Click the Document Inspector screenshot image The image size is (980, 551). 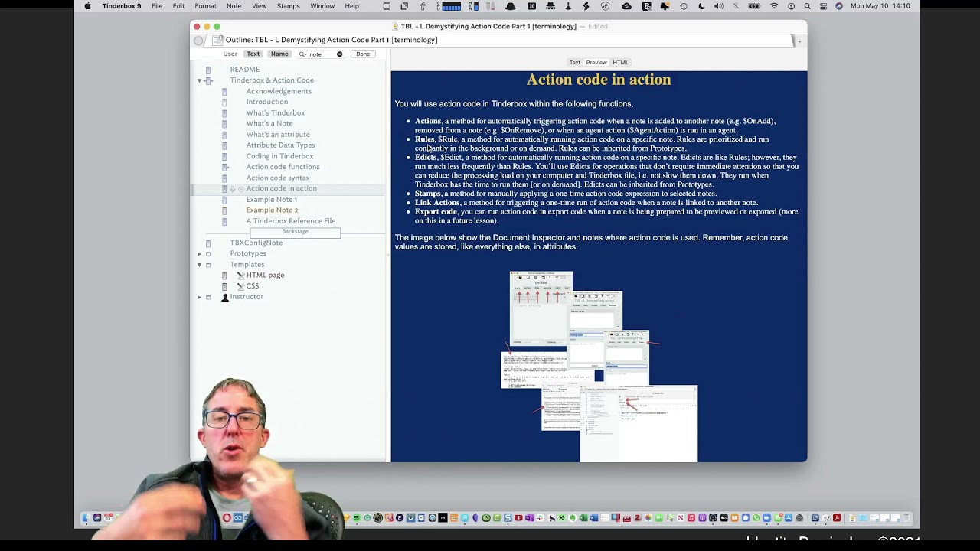point(599,367)
